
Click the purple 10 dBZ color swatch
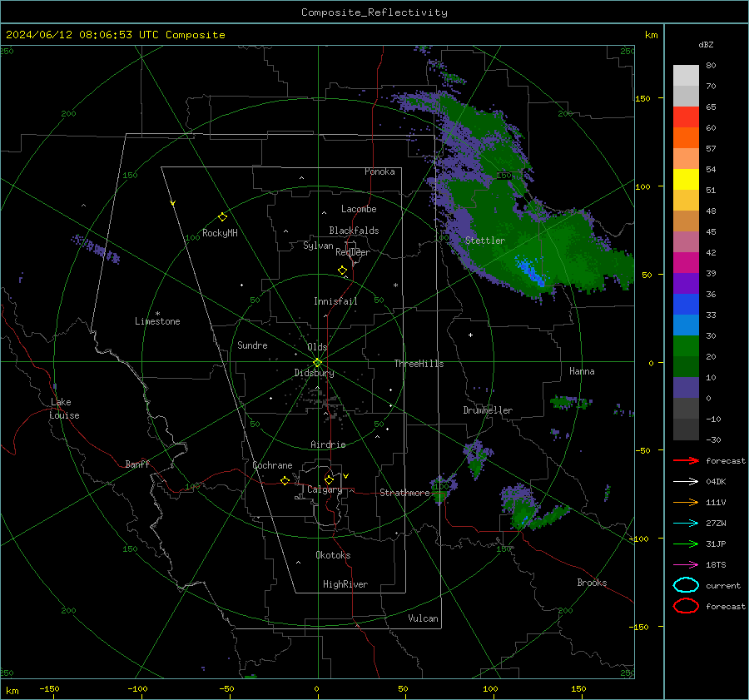686,387
